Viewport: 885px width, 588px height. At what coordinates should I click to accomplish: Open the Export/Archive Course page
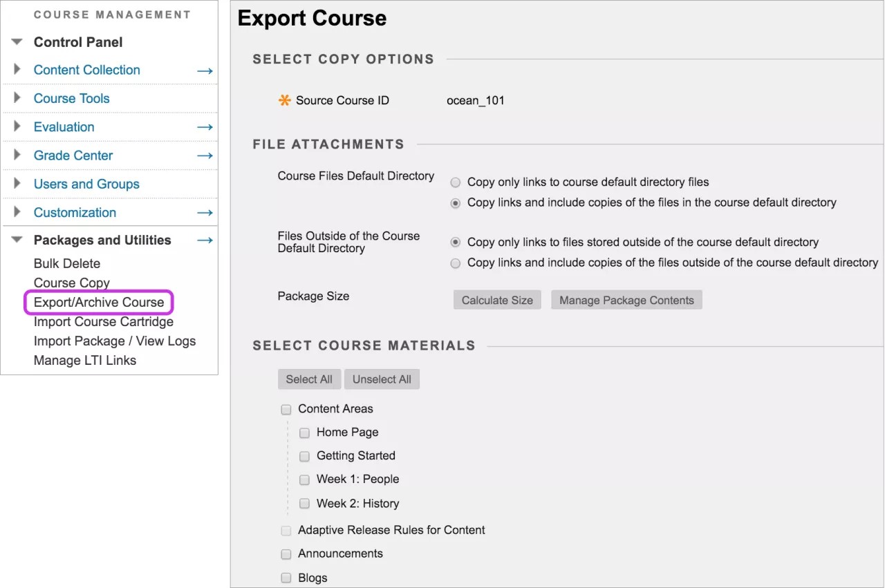coord(99,302)
